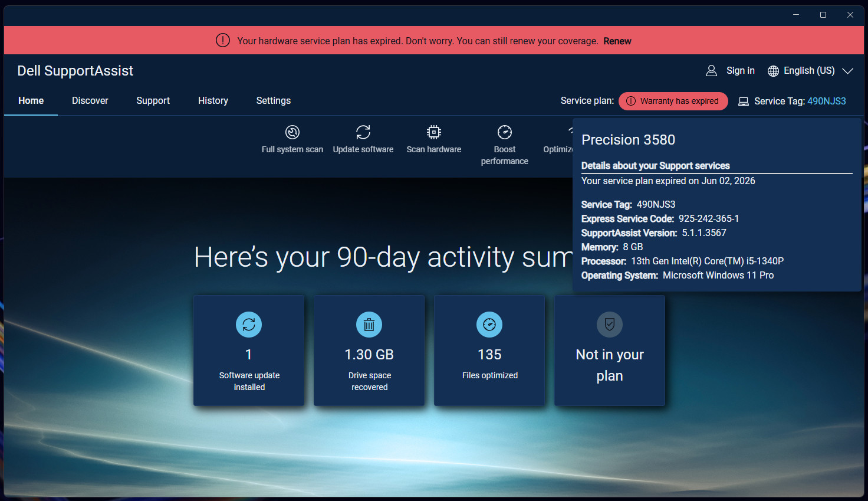868x501 pixels.
Task: Click the globe language icon
Action: 773,71
